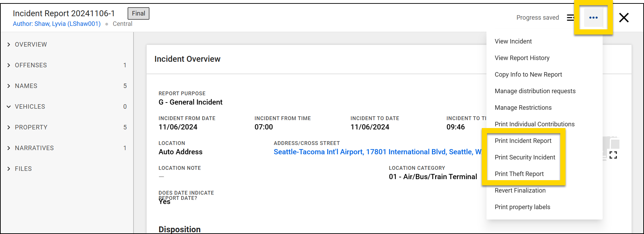Close the incident report view
The width and height of the screenshot is (644, 234).
[624, 18]
